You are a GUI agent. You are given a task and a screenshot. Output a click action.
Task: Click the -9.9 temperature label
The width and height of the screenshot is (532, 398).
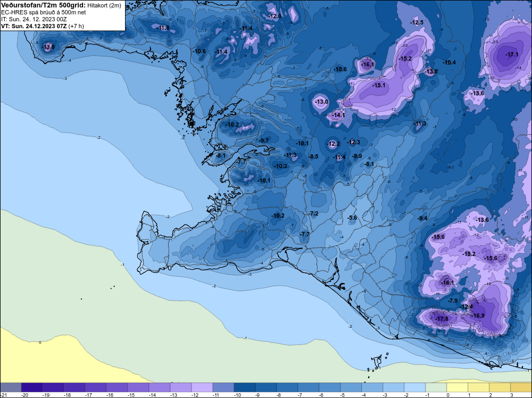(x=357, y=156)
